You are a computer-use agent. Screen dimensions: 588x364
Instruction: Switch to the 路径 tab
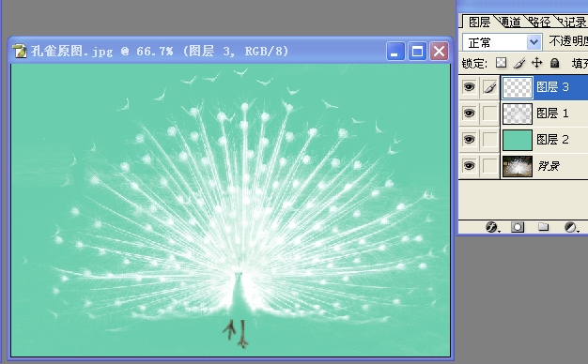point(539,22)
